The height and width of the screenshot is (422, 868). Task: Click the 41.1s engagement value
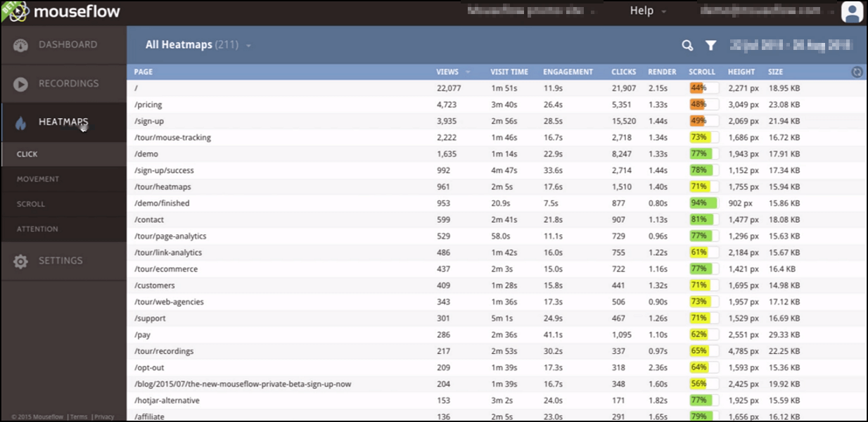click(553, 335)
